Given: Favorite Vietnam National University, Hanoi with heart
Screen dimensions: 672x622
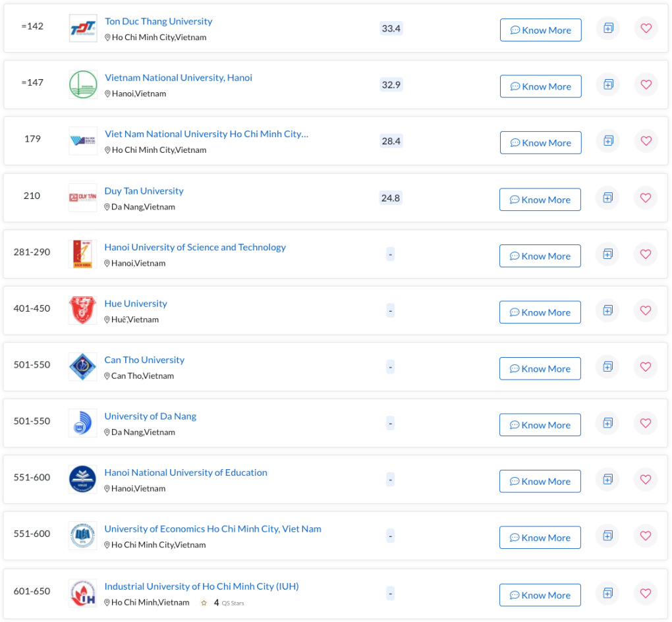Looking at the screenshot, I should (x=646, y=85).
